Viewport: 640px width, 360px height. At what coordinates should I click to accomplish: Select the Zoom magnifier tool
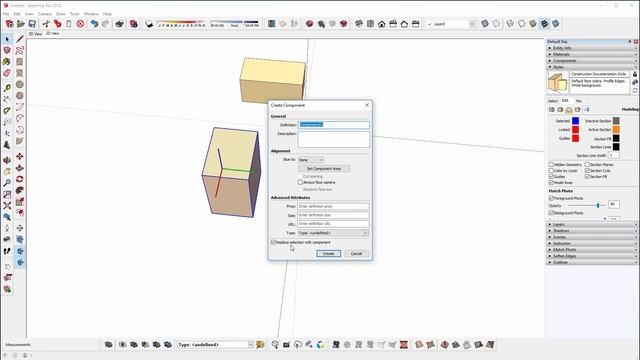(x=7, y=183)
